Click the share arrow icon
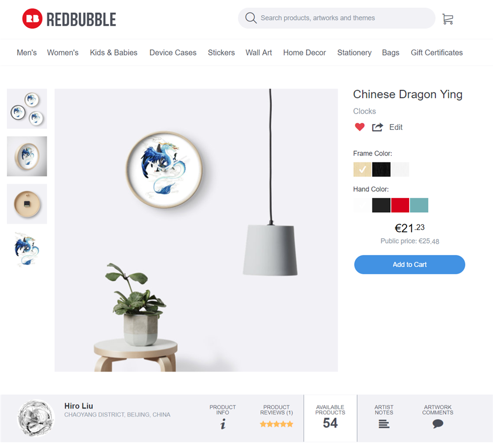Image resolution: width=493 pixels, height=448 pixels. pyautogui.click(x=377, y=127)
